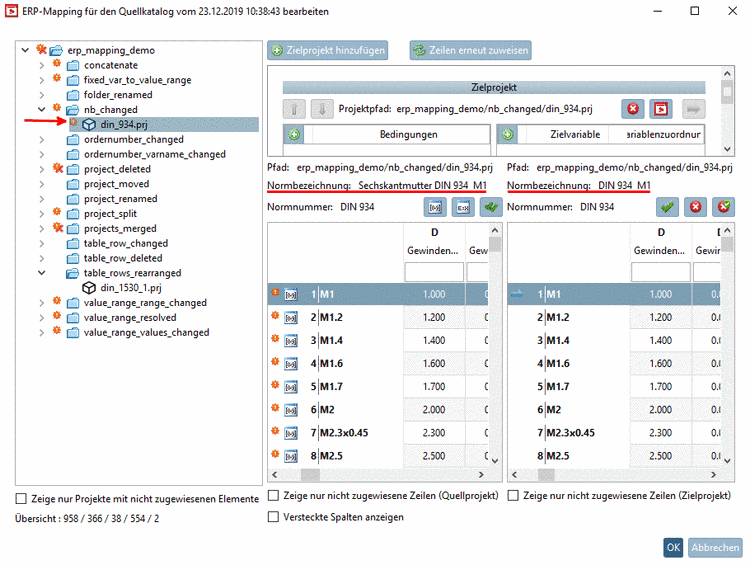Click blue arrow icon in target row M1
The image size is (750, 565).
coord(517,294)
